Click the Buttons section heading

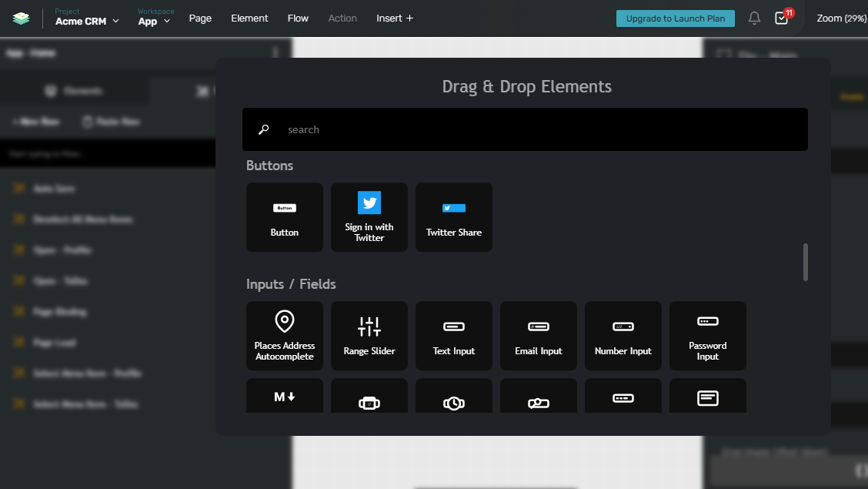click(269, 166)
